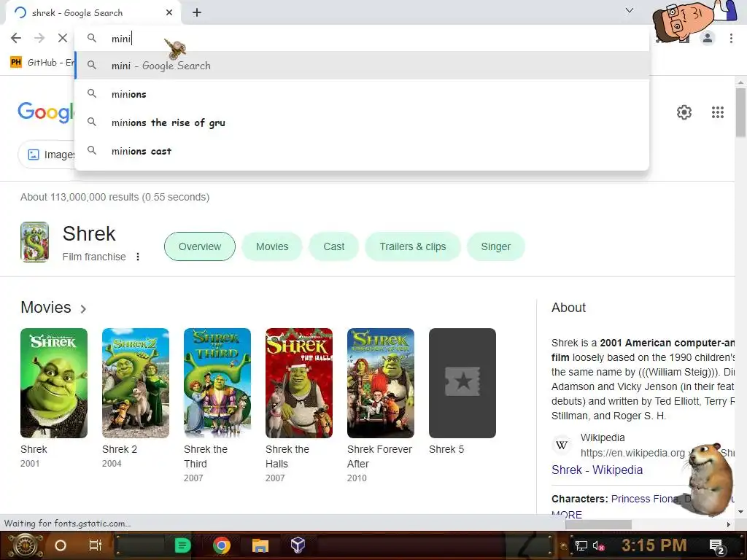747x560 pixels.
Task: Open the Shrek the Third poster
Action: tap(217, 383)
